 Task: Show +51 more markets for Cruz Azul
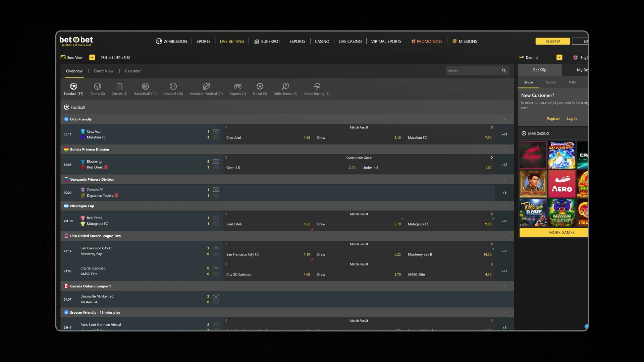point(504,134)
